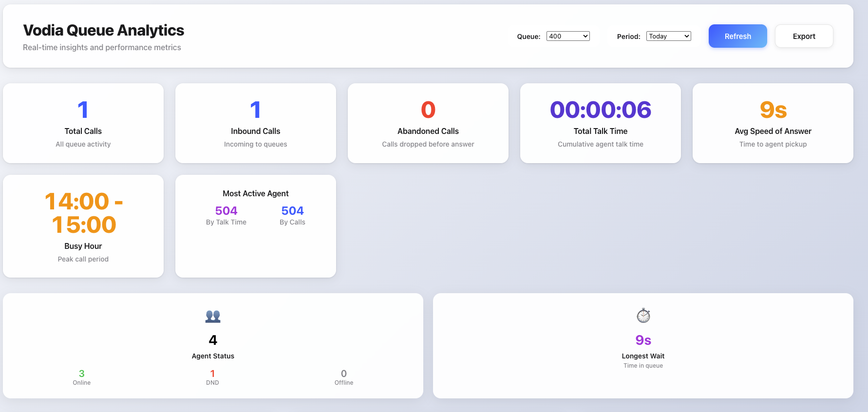Click the 'Agent Status' label
The width and height of the screenshot is (868, 412).
coord(213,356)
